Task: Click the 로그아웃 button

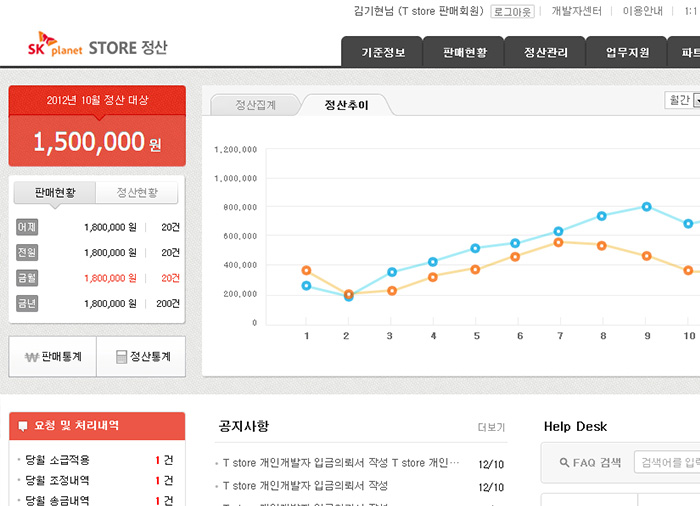Action: [512, 12]
